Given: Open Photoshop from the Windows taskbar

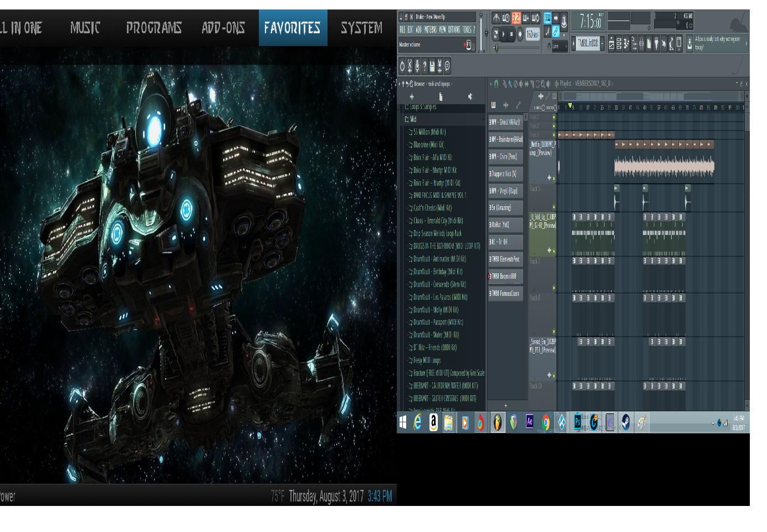Looking at the screenshot, I should tap(577, 422).
